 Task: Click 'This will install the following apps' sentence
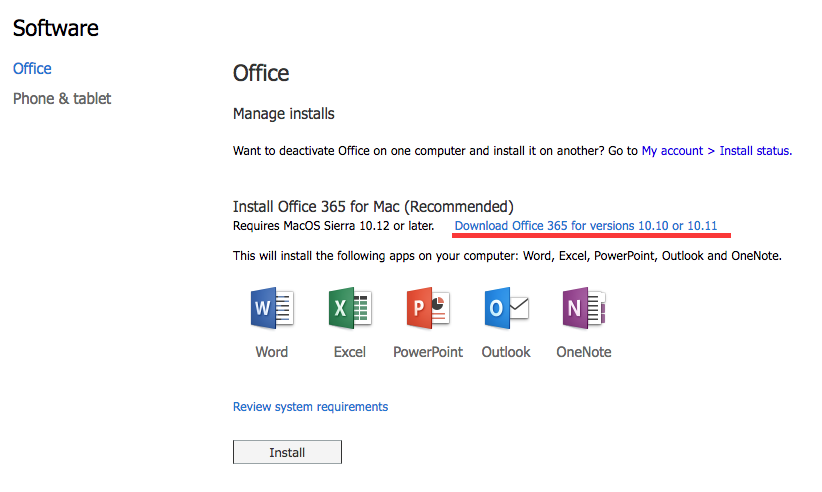(x=507, y=256)
